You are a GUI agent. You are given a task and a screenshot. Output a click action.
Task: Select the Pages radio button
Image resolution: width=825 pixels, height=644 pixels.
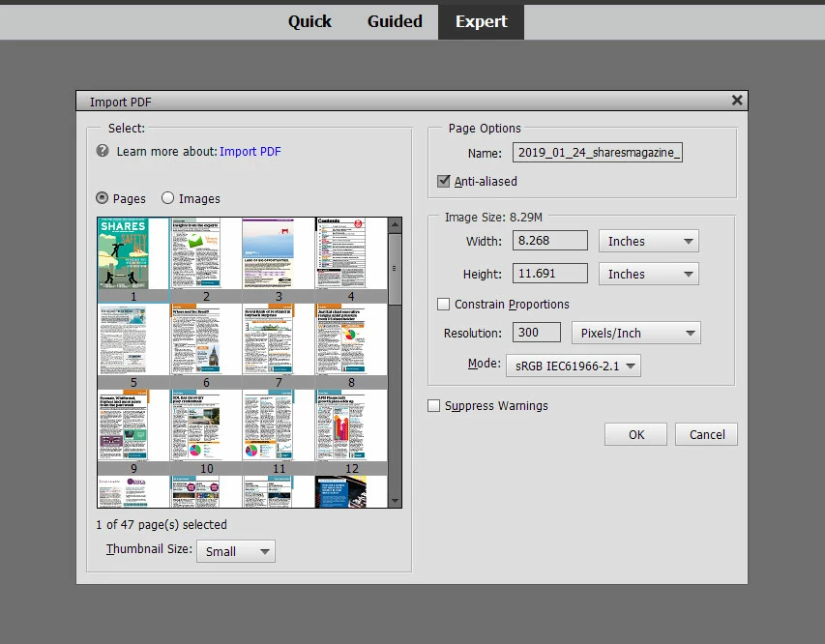click(x=103, y=198)
